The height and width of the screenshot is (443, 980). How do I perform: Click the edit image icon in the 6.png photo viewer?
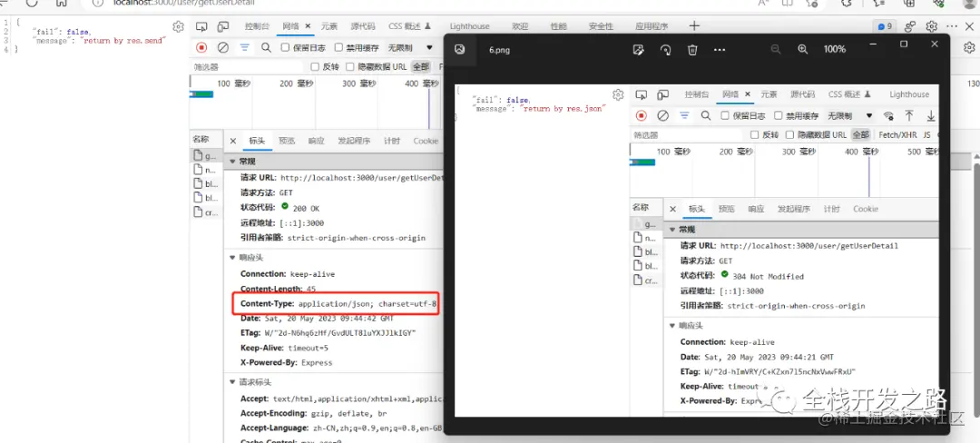pyautogui.click(x=638, y=49)
